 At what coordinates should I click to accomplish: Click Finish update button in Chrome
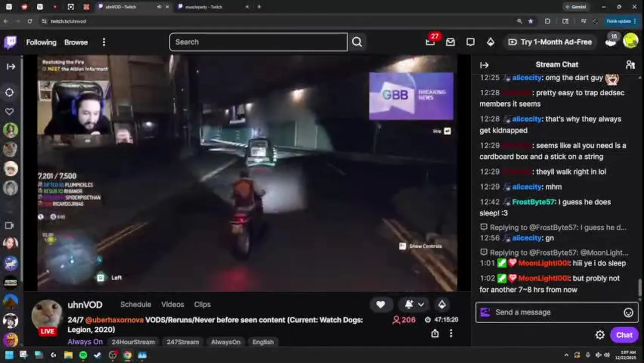(621, 21)
